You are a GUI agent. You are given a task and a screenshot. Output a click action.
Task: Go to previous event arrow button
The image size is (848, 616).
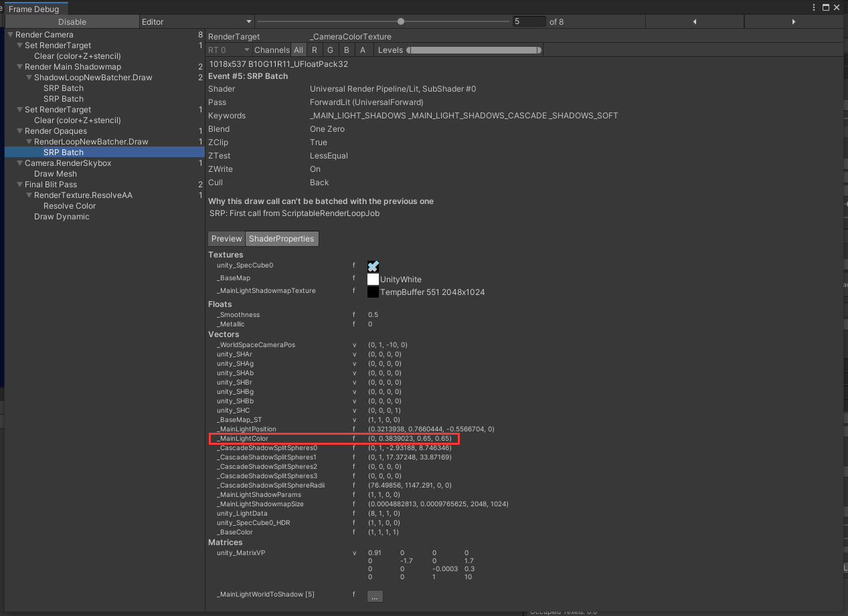pos(695,21)
